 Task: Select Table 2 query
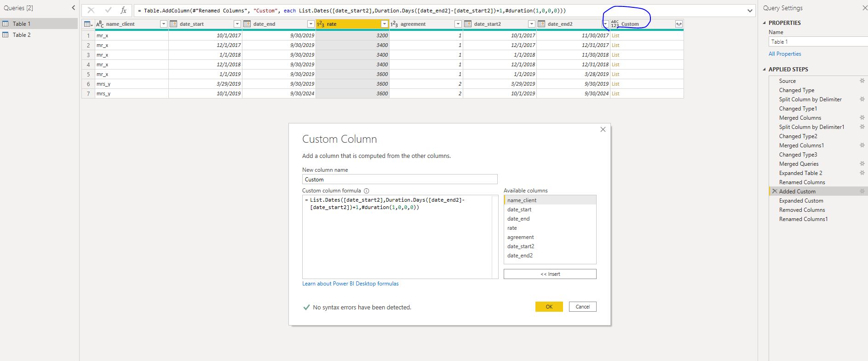(39, 35)
